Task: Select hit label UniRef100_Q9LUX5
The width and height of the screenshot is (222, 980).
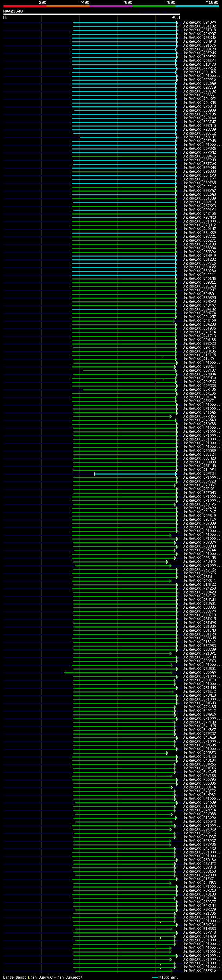Action: click(x=199, y=72)
